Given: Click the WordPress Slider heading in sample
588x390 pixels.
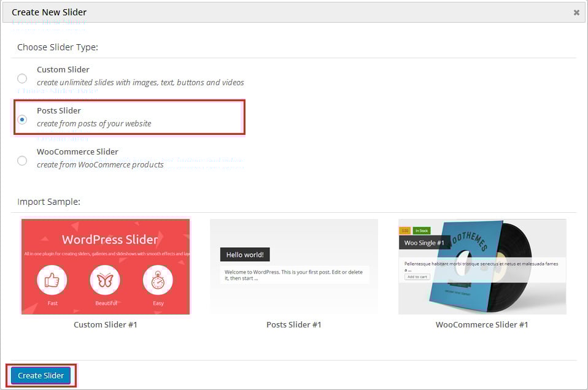Looking at the screenshot, I should click(110, 239).
